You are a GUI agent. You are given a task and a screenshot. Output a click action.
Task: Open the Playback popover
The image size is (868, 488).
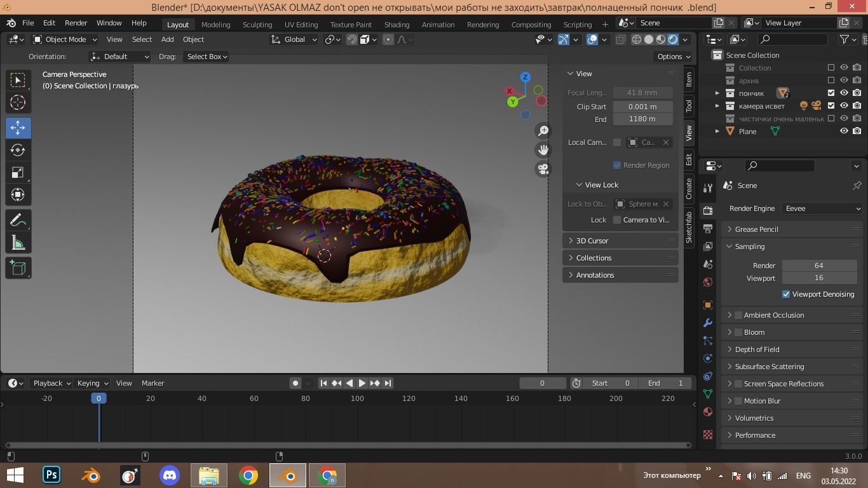[52, 383]
